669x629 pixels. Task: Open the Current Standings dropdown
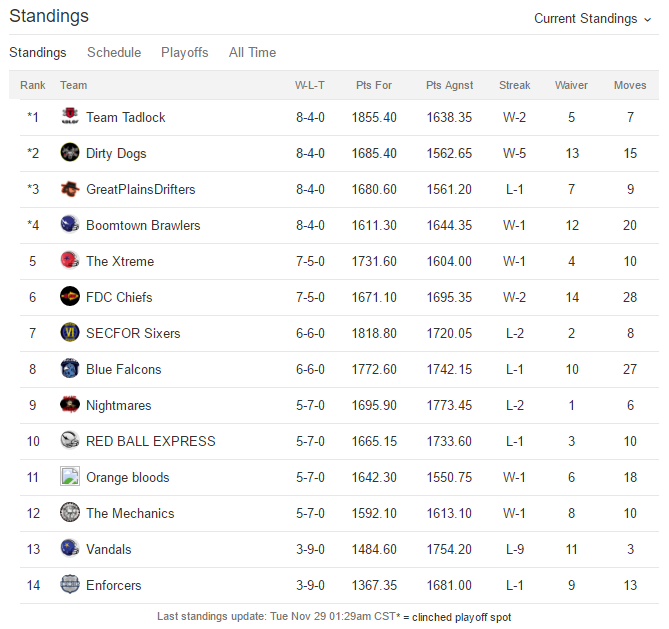coord(593,19)
